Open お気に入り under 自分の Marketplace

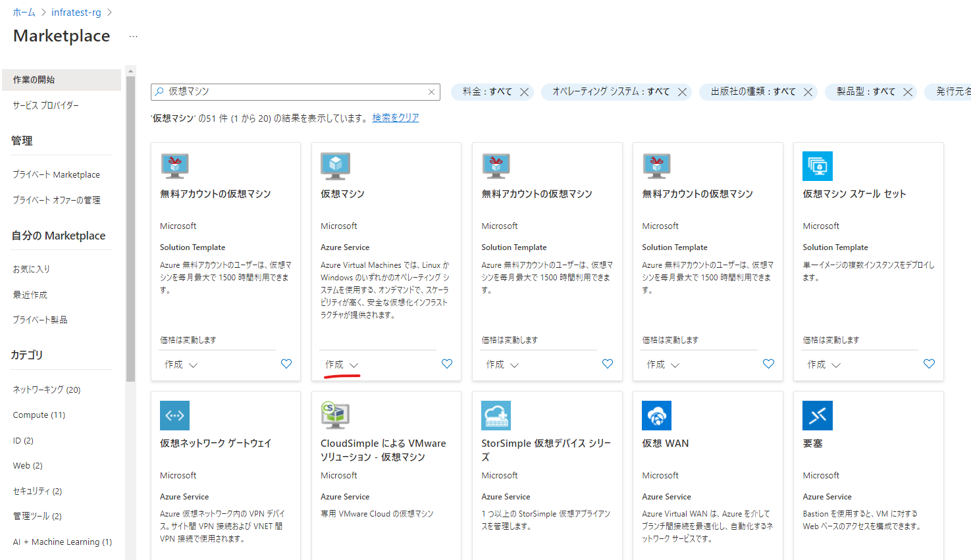coord(31,269)
